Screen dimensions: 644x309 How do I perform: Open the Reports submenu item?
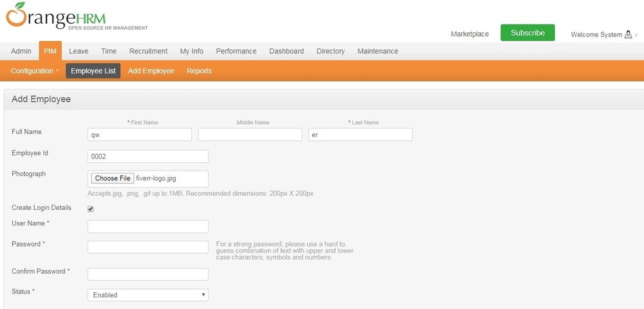point(199,71)
